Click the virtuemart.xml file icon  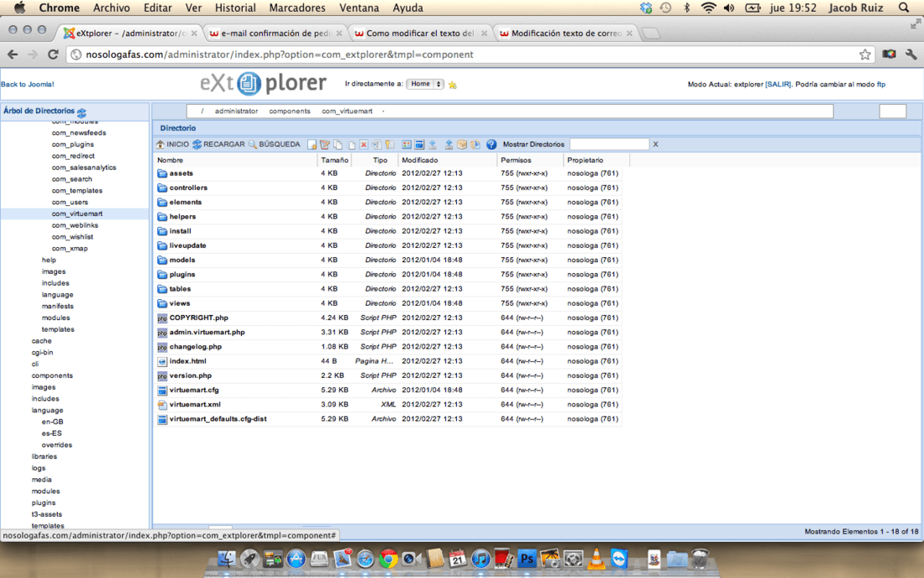coord(162,405)
